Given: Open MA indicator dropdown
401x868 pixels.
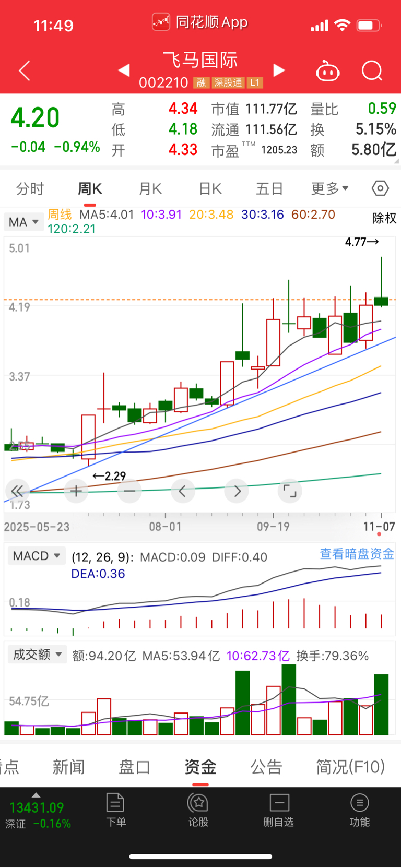Looking at the screenshot, I should point(23,222).
